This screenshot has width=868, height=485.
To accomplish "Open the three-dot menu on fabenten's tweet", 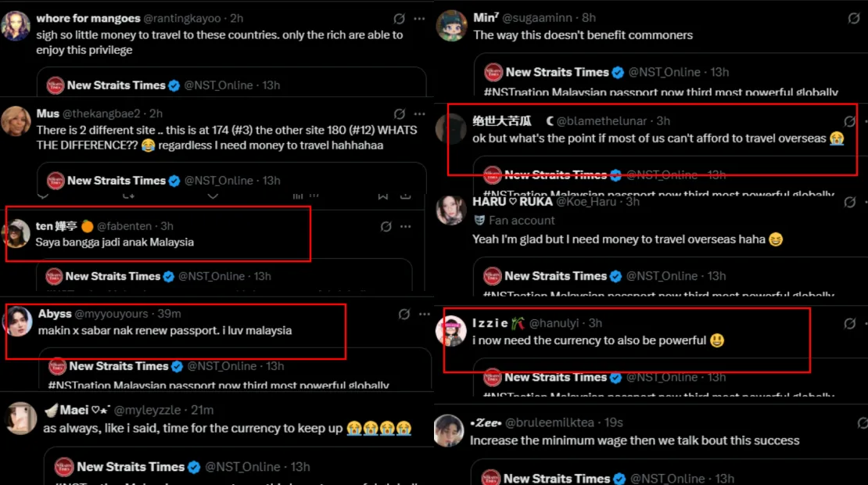I will tap(405, 227).
